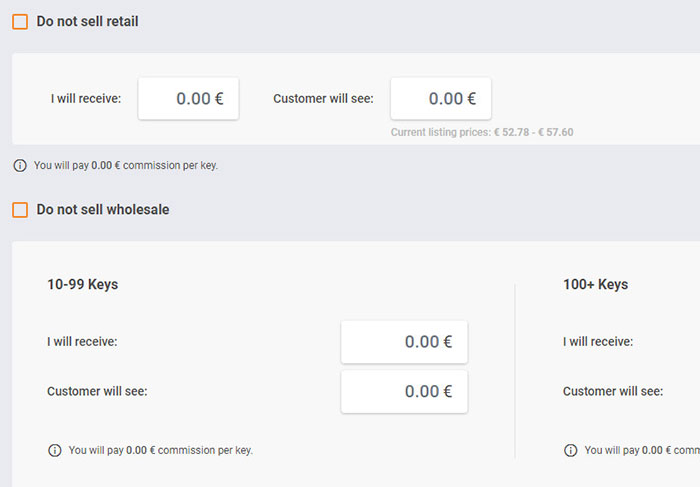
Task: Click the 100+ Keys heading
Action: point(596,284)
